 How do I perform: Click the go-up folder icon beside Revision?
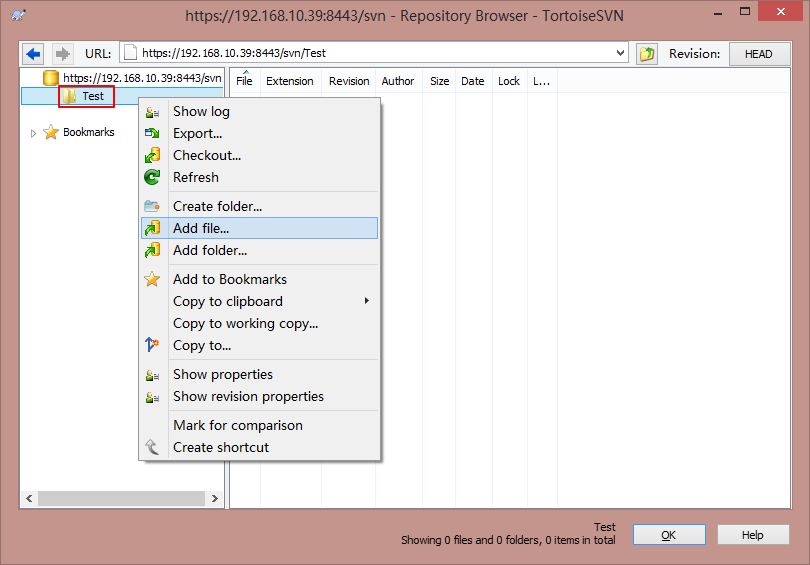[647, 54]
